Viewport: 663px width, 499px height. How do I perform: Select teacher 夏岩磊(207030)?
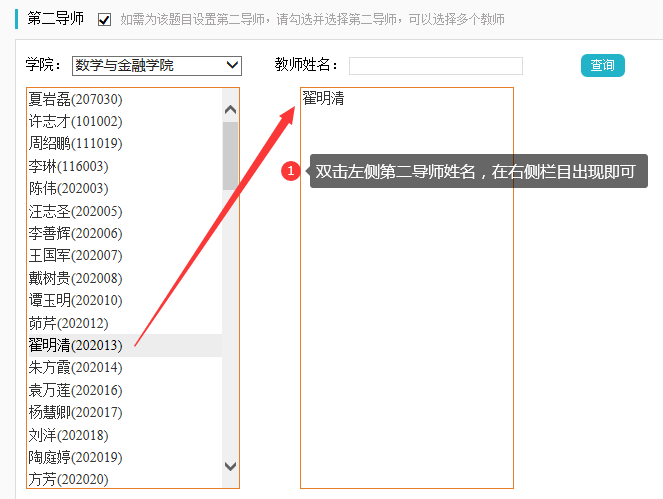[x=76, y=99]
